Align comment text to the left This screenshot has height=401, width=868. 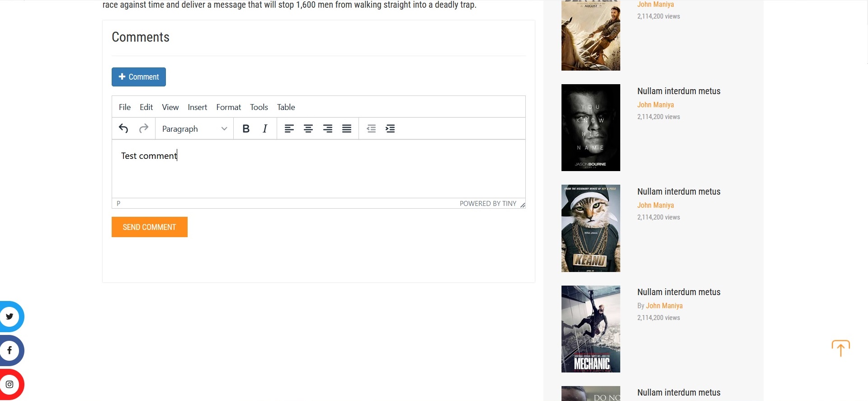[289, 129]
